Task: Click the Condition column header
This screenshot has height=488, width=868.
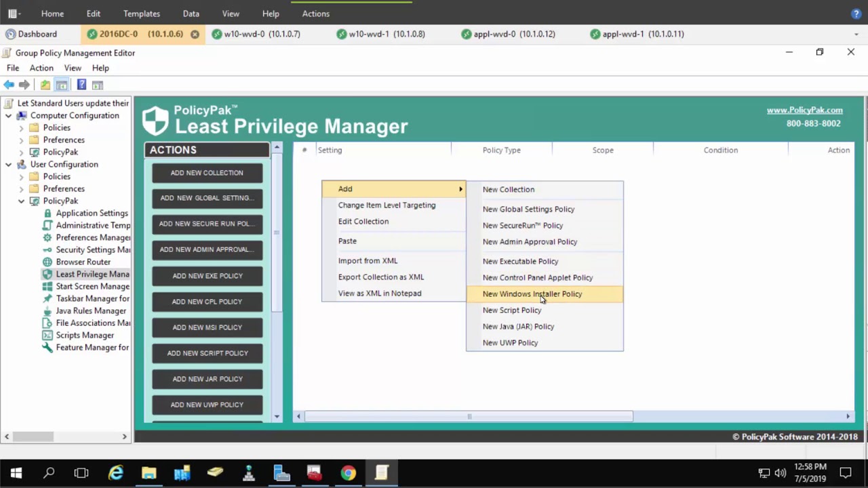Action: coord(720,150)
